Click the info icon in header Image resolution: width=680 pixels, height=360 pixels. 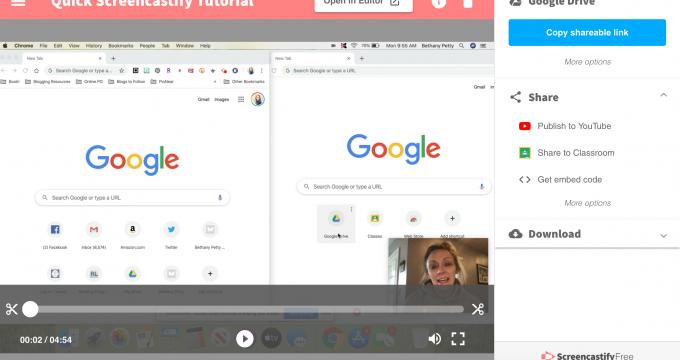438,3
